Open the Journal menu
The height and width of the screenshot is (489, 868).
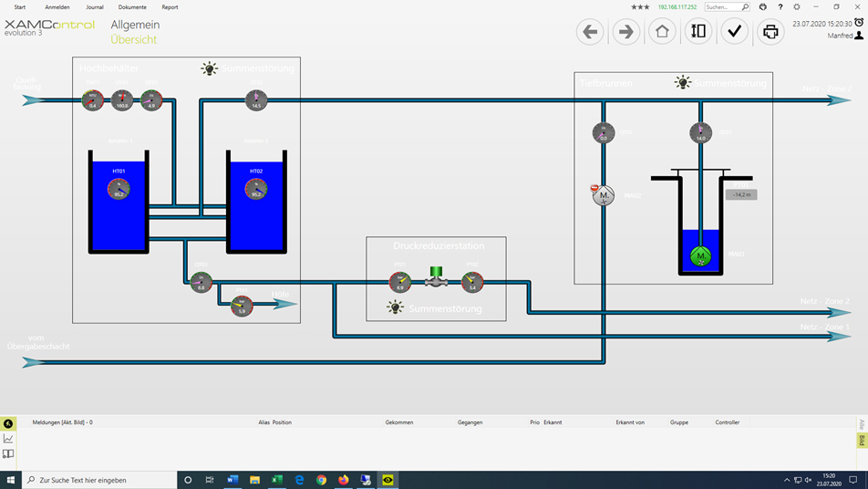(95, 7)
